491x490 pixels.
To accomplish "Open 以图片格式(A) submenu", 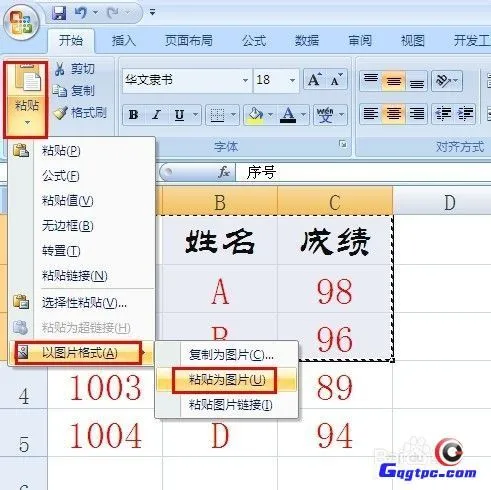I will pyautogui.click(x=82, y=353).
